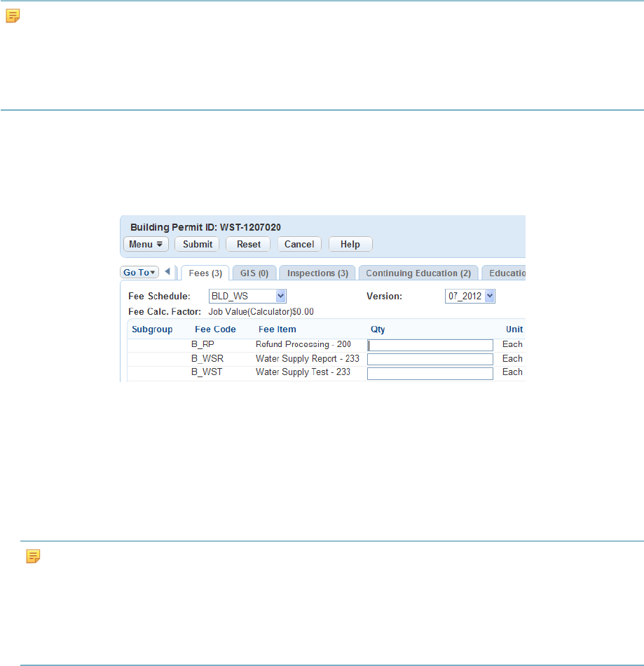Open the Menu dropdown button

tap(146, 244)
